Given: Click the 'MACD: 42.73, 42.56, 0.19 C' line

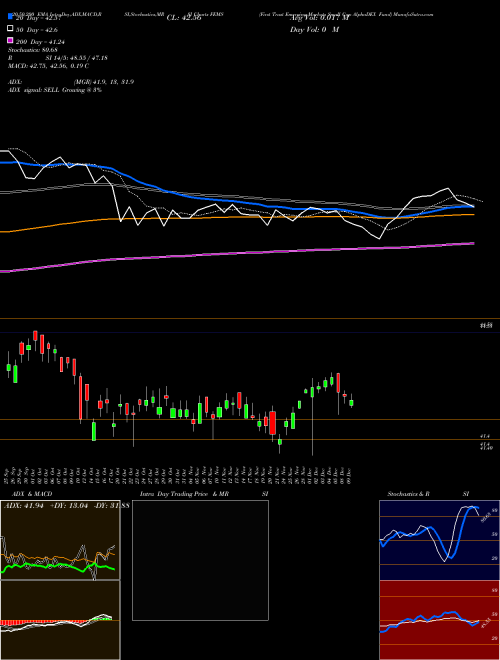Looking at the screenshot, I should (x=48, y=66).
